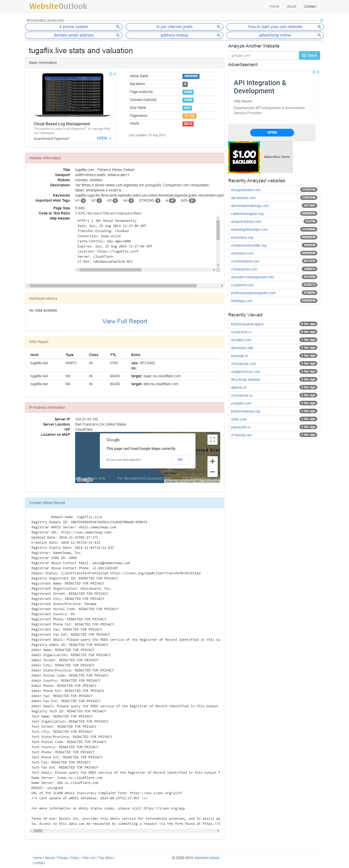The height and width of the screenshot is (868, 349).
Task: Open the Contact menu item
Action: 310,6
